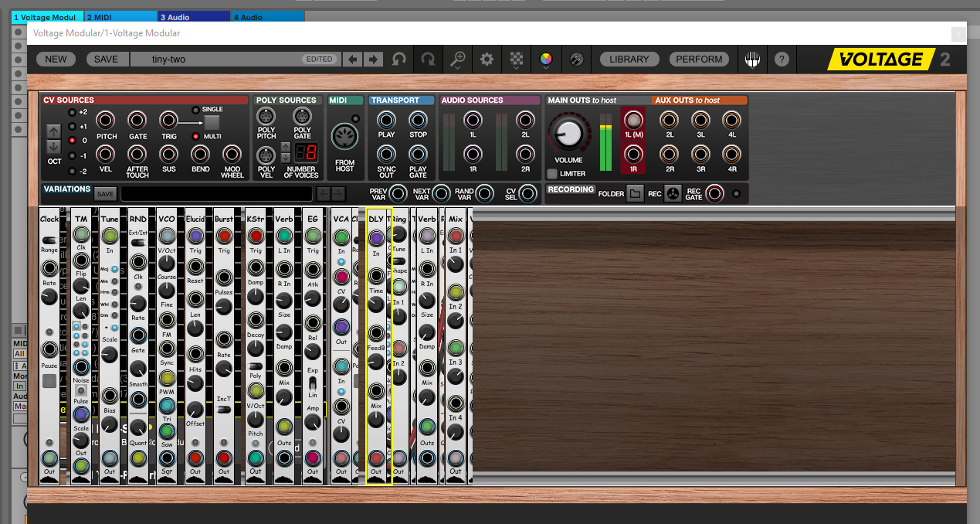Viewport: 980px width, 524px height.
Task: Click the NEW button
Action: [56, 59]
